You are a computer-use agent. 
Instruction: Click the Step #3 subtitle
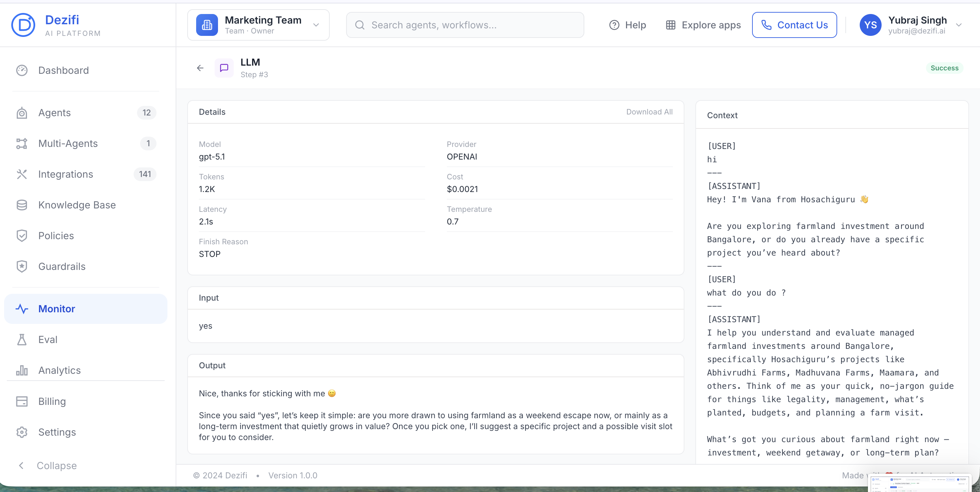pyautogui.click(x=254, y=74)
